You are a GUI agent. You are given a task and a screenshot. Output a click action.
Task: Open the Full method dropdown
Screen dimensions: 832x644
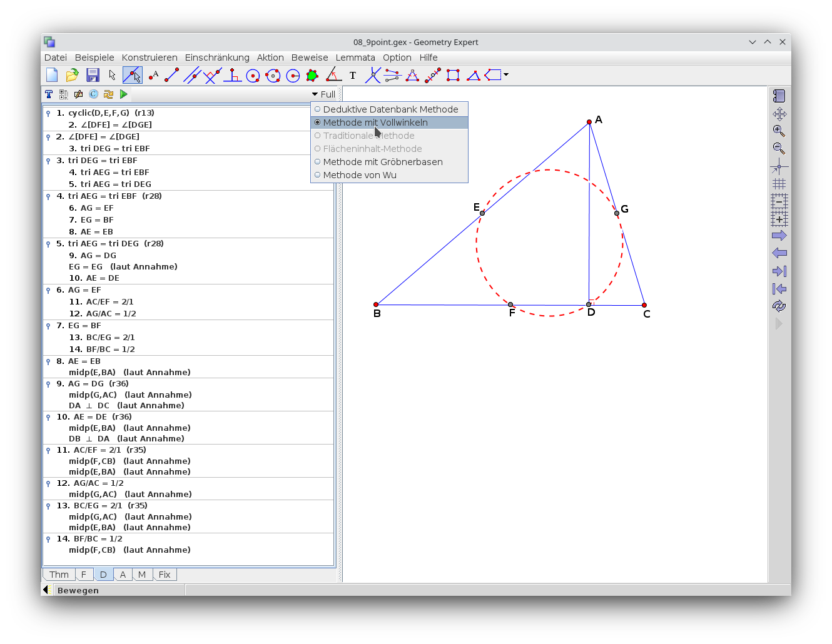click(323, 94)
